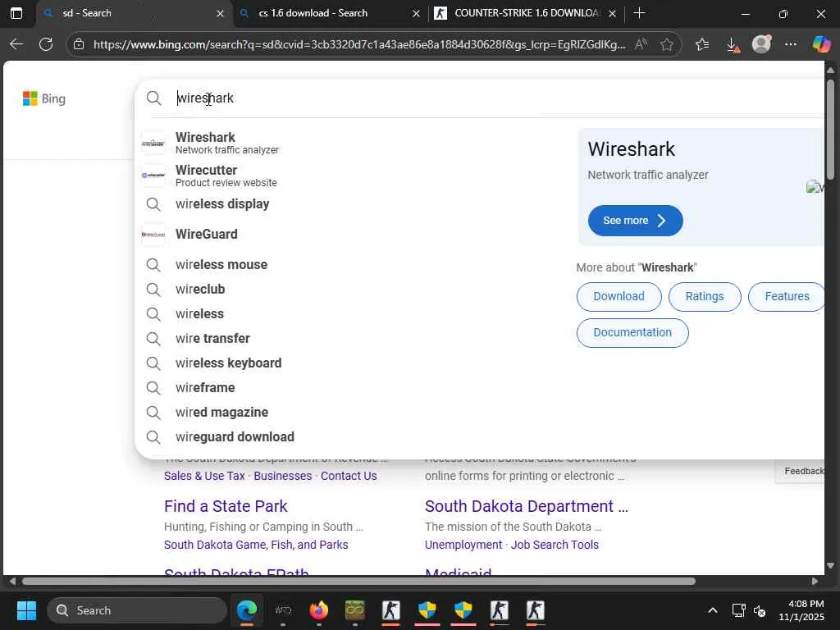The width and height of the screenshot is (840, 630).
Task: Click the Features chip about Wireshark
Action: pyautogui.click(x=787, y=297)
